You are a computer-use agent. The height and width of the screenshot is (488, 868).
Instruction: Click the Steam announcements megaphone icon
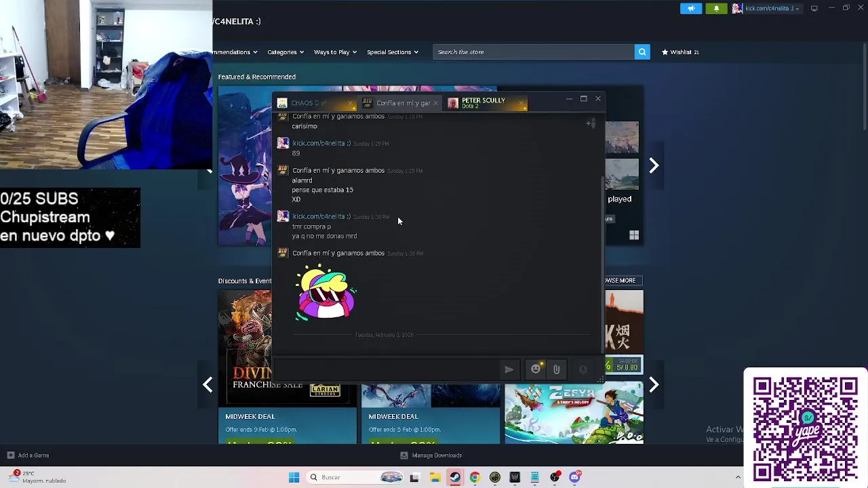[691, 8]
